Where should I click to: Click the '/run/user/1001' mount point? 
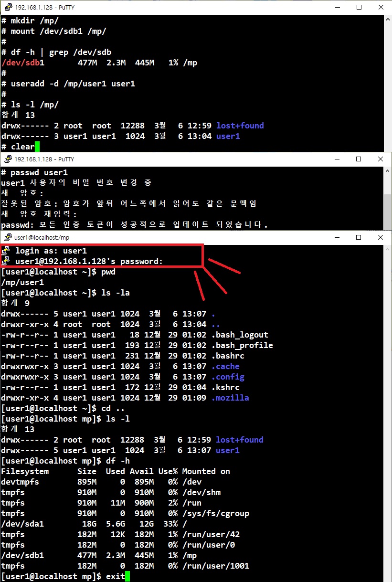click(x=216, y=566)
